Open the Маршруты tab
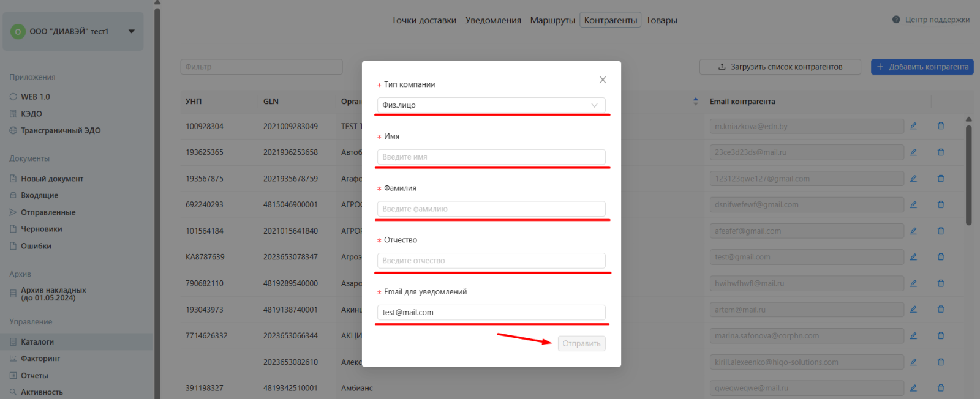 (x=552, y=20)
